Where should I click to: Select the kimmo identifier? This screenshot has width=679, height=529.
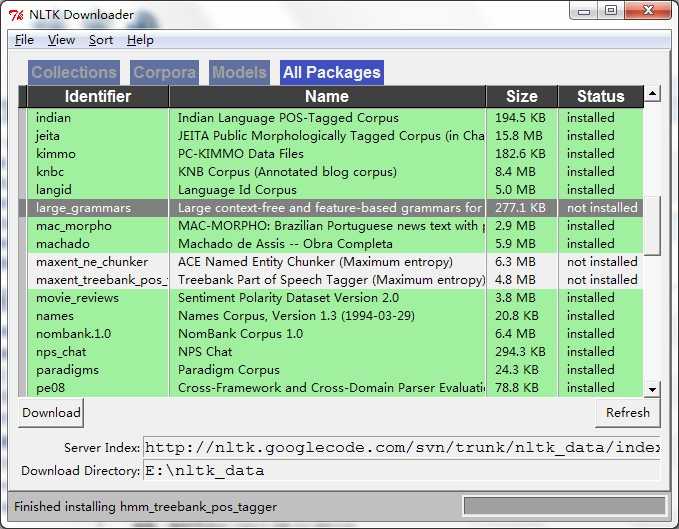(x=56, y=154)
